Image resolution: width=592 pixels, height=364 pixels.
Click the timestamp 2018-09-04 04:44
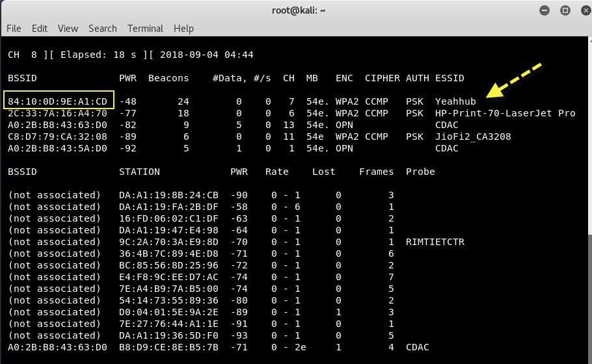click(206, 55)
